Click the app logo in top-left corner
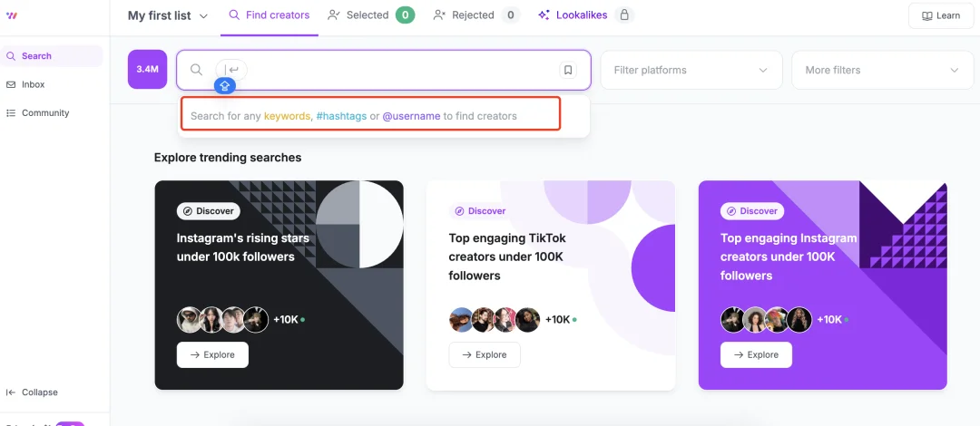This screenshot has width=980, height=426. 11,15
